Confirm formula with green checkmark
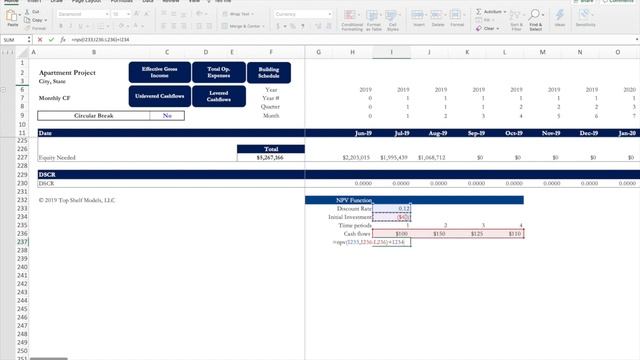This screenshot has width=640, height=360. (51, 40)
